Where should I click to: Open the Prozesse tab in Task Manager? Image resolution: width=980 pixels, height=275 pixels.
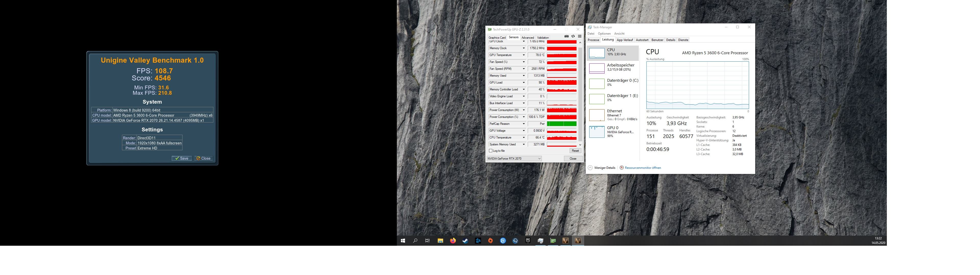coord(593,40)
